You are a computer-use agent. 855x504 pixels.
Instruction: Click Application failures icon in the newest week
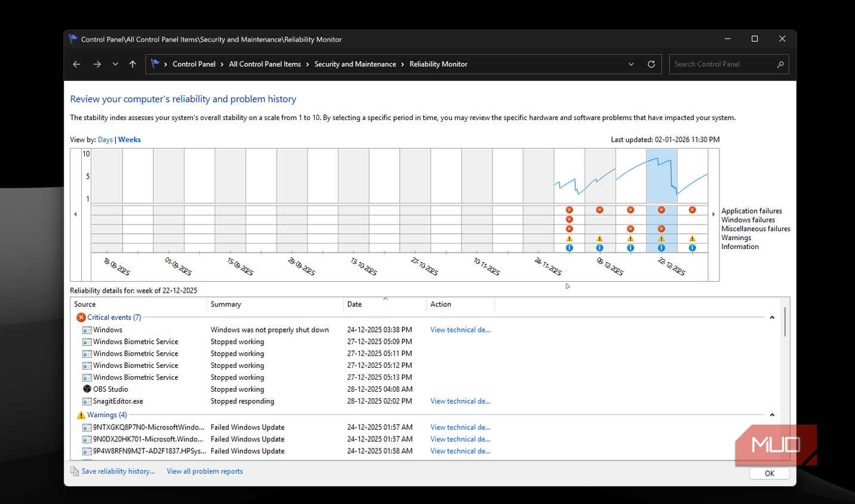(x=692, y=210)
